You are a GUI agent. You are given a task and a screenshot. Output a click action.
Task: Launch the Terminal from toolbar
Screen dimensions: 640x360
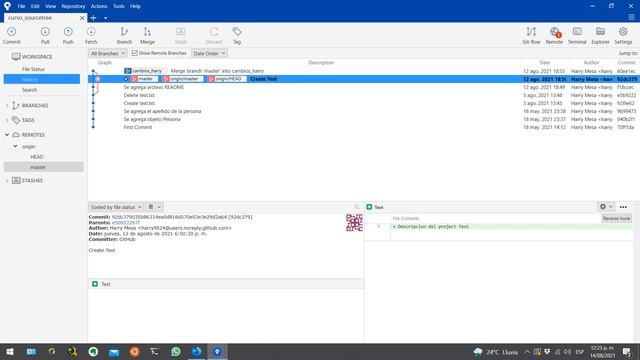point(577,35)
